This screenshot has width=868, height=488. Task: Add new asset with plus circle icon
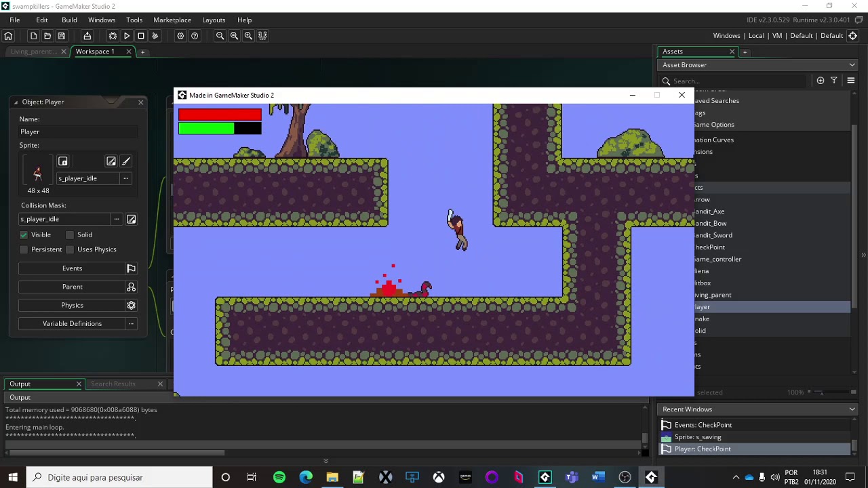[x=821, y=81]
